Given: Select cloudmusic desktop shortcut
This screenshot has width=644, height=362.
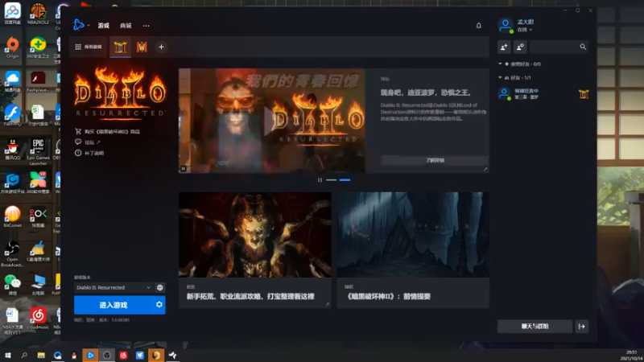Looking at the screenshot, I should pos(38,319).
